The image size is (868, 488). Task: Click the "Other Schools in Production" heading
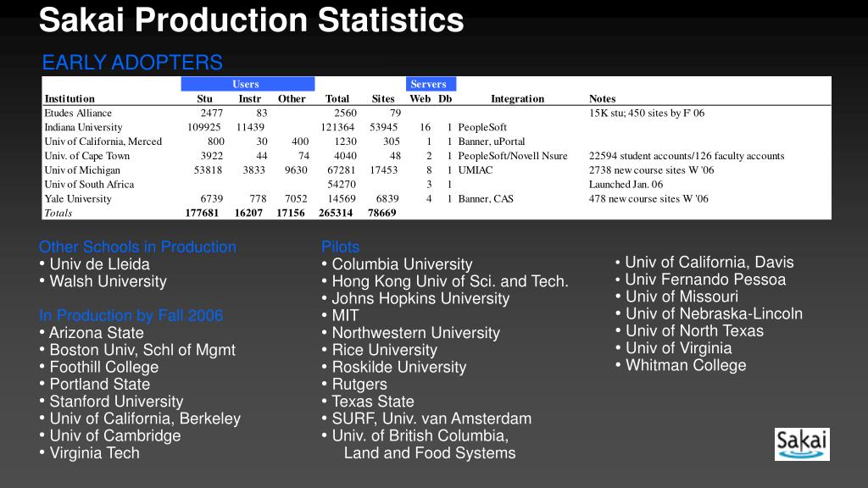[x=138, y=247]
